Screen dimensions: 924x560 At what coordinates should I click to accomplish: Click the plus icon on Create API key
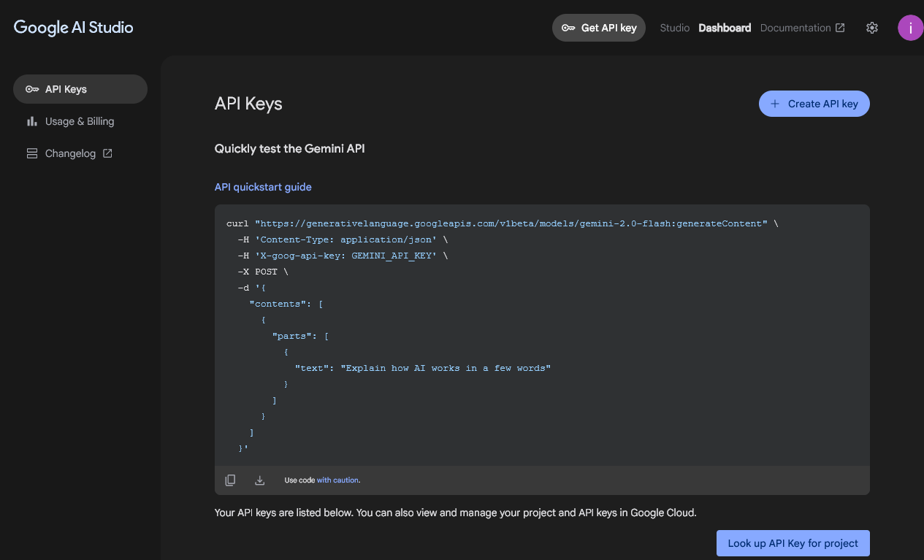[x=775, y=104]
